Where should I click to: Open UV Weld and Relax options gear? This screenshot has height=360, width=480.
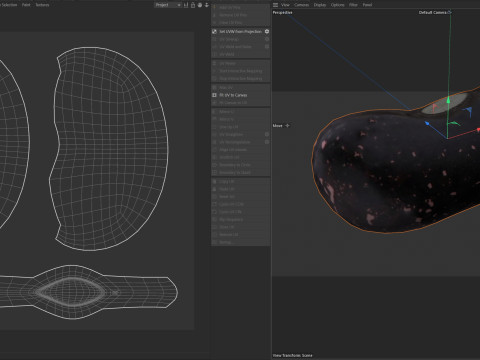[267, 47]
